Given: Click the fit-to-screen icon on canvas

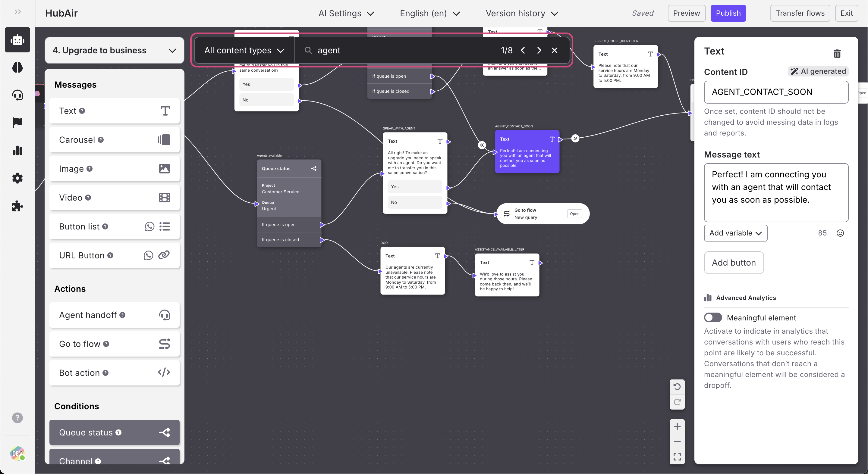Looking at the screenshot, I should pyautogui.click(x=677, y=457).
